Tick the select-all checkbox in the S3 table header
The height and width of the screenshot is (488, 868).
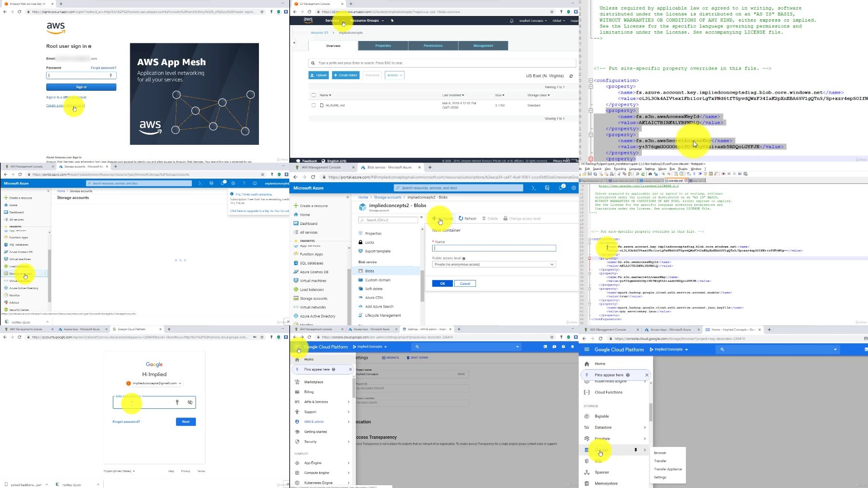point(313,95)
